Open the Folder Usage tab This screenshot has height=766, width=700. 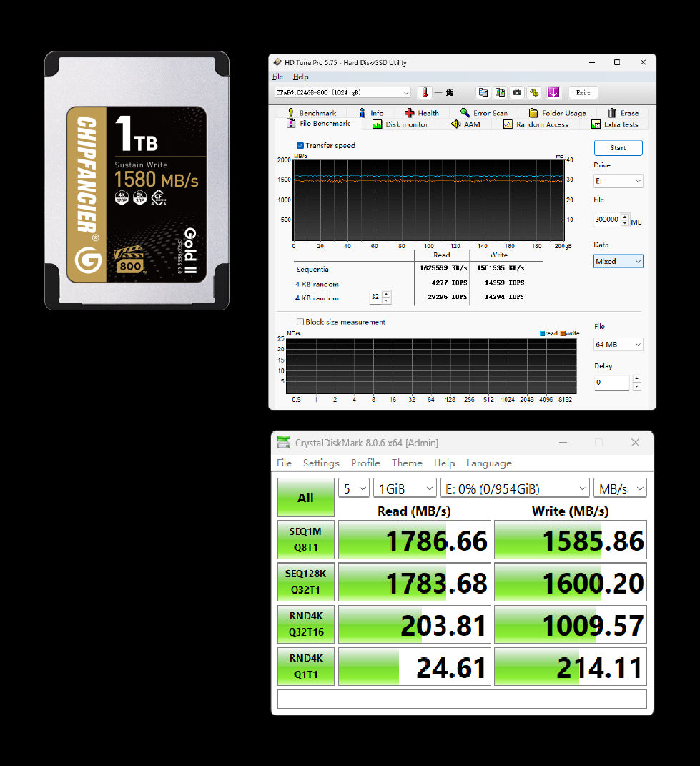click(x=557, y=113)
